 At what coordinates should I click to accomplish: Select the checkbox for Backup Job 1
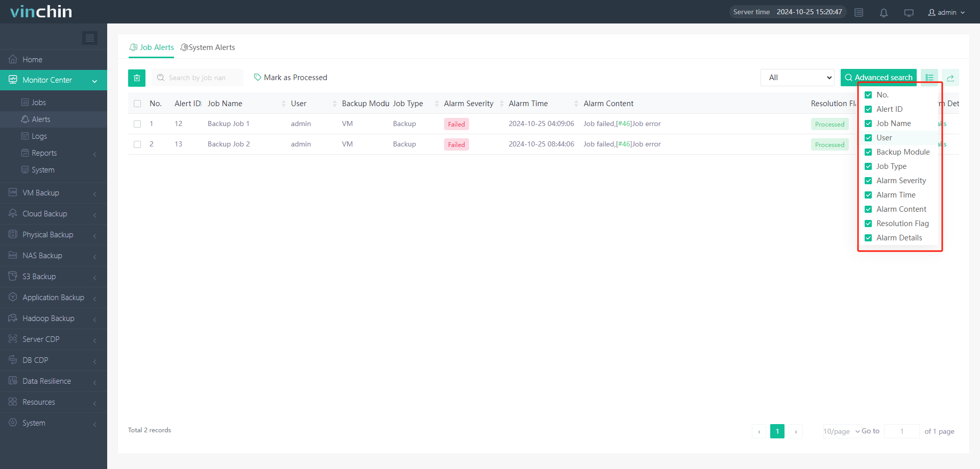pos(137,124)
